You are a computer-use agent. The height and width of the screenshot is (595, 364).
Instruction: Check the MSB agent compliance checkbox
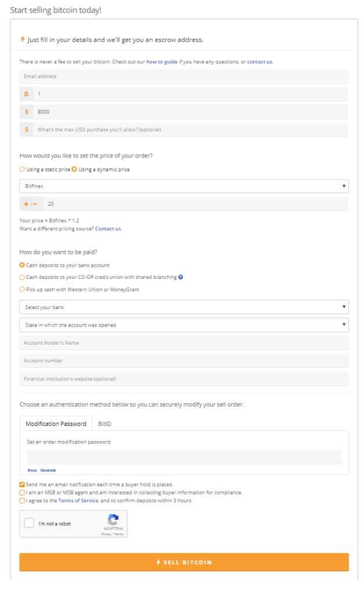tap(22, 492)
